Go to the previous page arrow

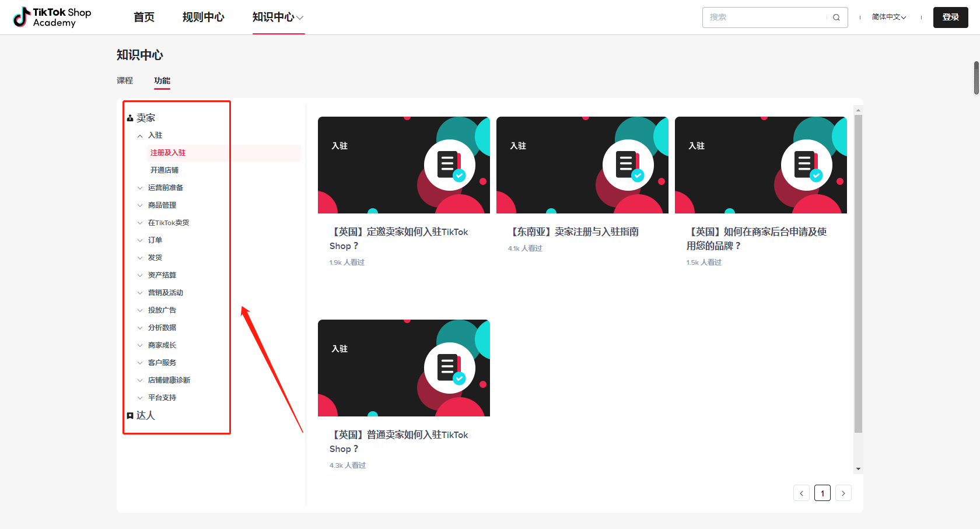click(x=801, y=493)
